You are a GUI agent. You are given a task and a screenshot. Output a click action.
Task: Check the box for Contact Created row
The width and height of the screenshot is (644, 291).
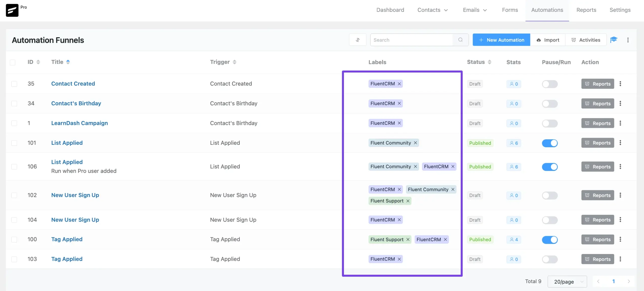14,84
